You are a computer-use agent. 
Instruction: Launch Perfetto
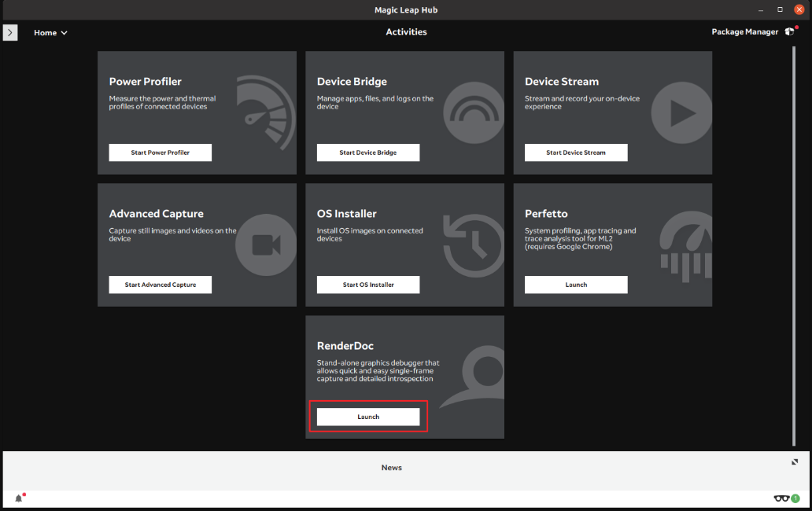(575, 285)
